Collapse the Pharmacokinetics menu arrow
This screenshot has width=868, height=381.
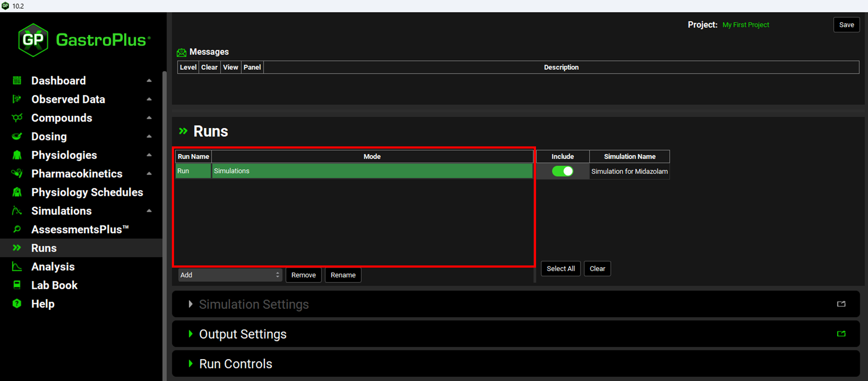pos(149,174)
